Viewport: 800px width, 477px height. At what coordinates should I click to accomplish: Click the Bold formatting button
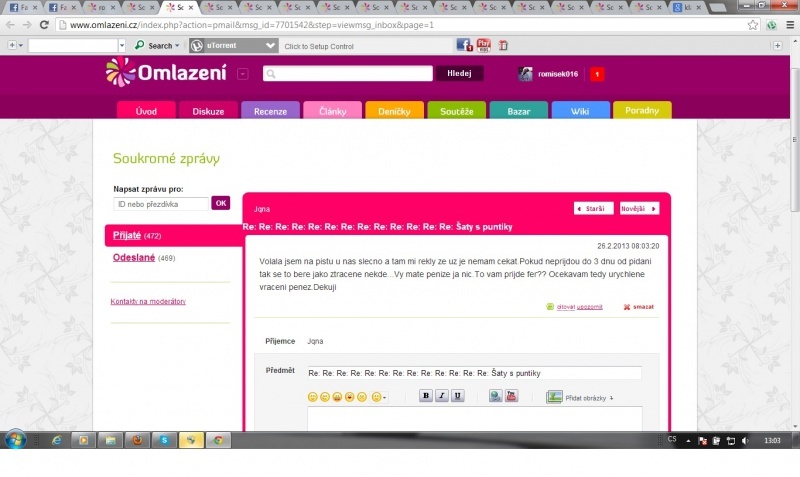coord(426,396)
